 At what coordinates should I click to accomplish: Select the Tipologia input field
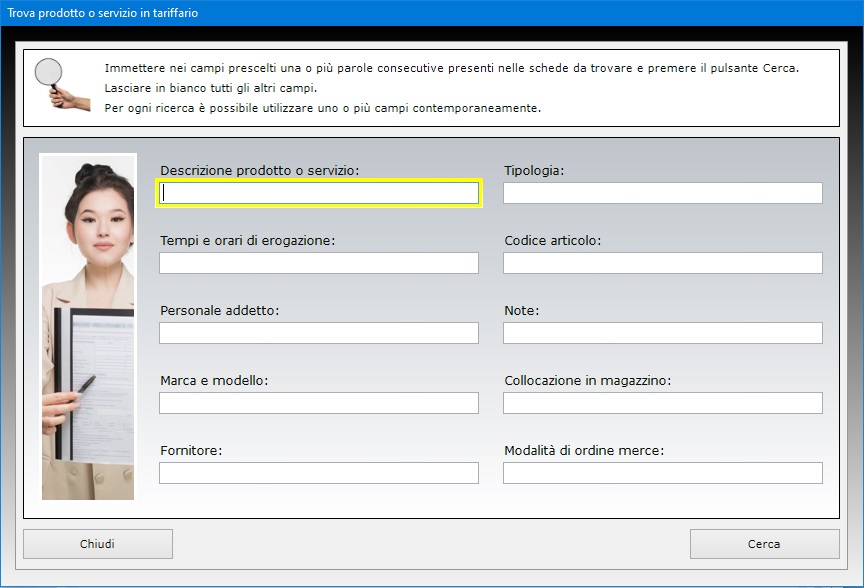point(663,193)
